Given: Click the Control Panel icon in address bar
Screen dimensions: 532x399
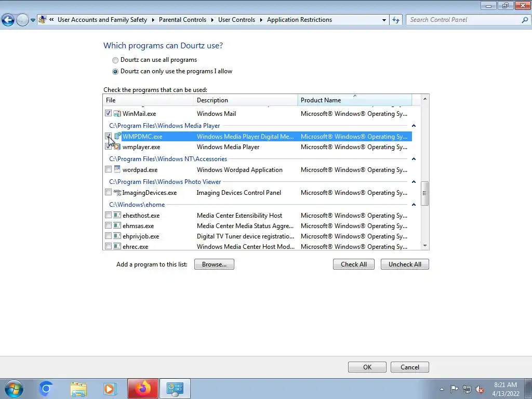Looking at the screenshot, I should point(43,20).
